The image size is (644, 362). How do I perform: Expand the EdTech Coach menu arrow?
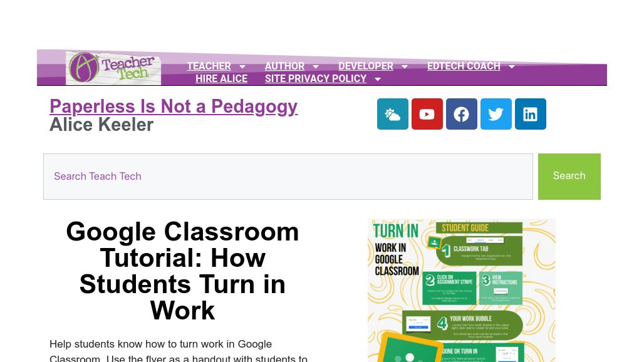point(512,66)
